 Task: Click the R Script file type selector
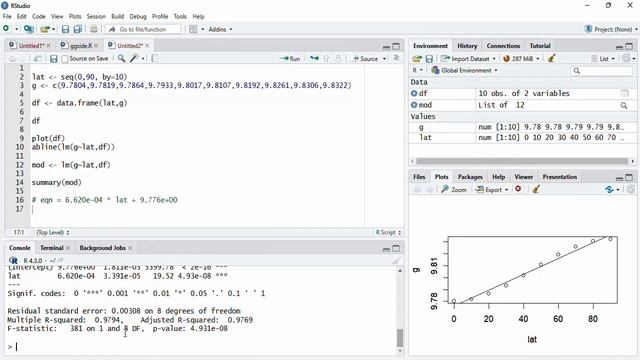tap(388, 232)
